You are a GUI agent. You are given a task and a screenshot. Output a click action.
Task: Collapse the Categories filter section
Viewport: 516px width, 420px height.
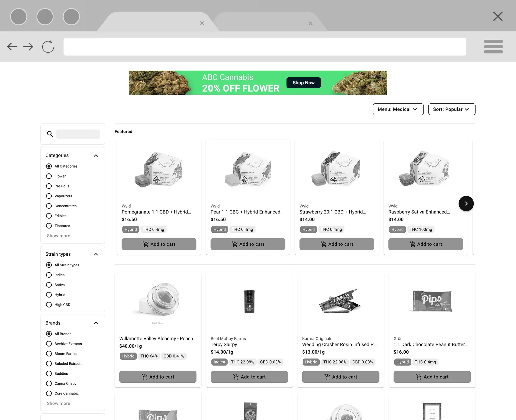click(96, 155)
